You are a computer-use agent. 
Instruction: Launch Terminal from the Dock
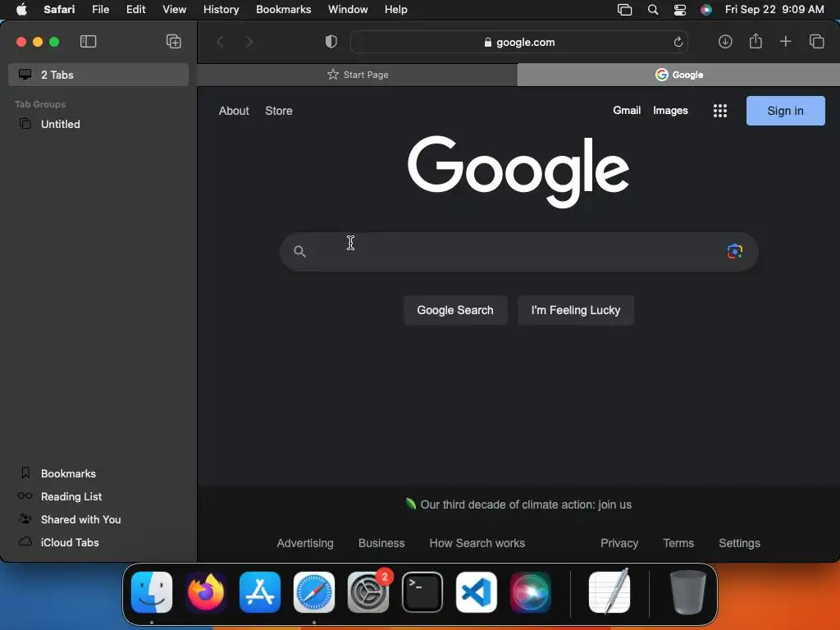422,592
